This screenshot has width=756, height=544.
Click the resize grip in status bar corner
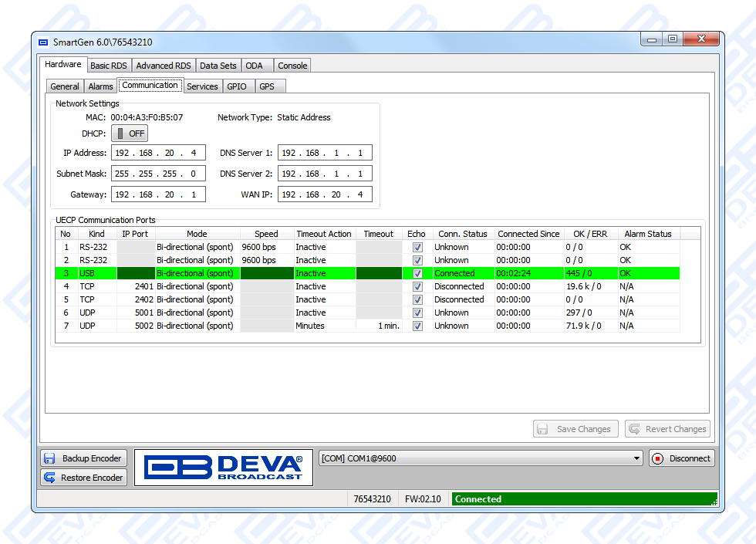[x=714, y=502]
